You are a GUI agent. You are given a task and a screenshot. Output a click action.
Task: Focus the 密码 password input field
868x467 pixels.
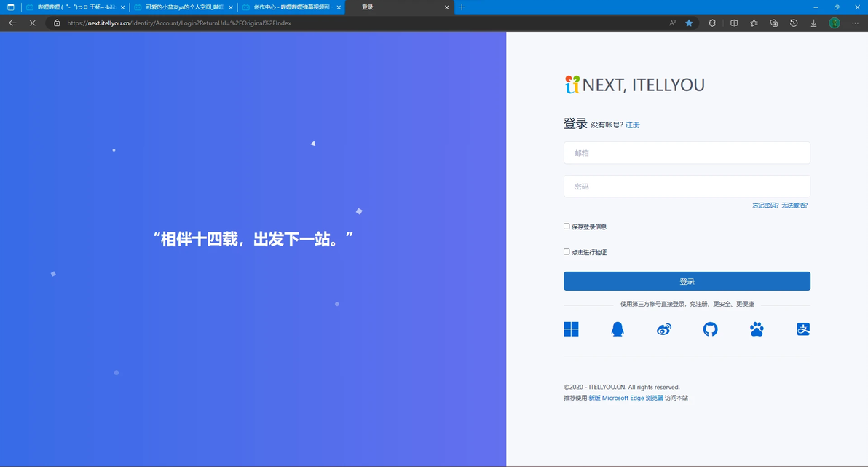pyautogui.click(x=687, y=187)
